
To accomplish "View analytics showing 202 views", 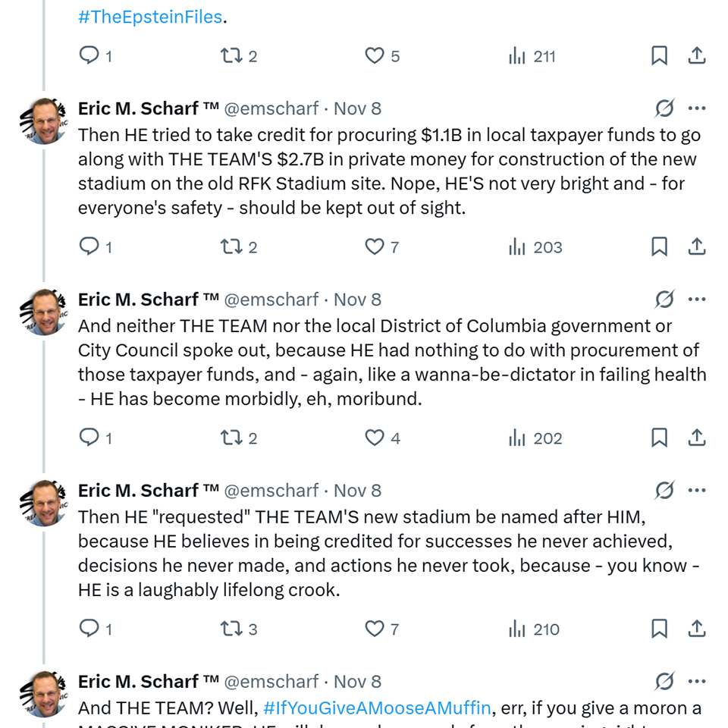I will point(535,438).
